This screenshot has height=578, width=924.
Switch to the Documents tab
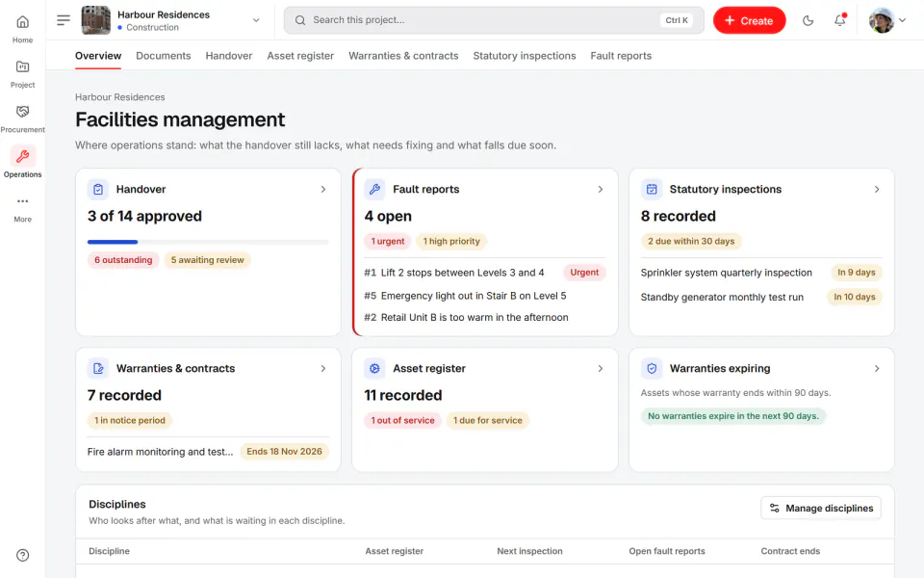click(164, 56)
